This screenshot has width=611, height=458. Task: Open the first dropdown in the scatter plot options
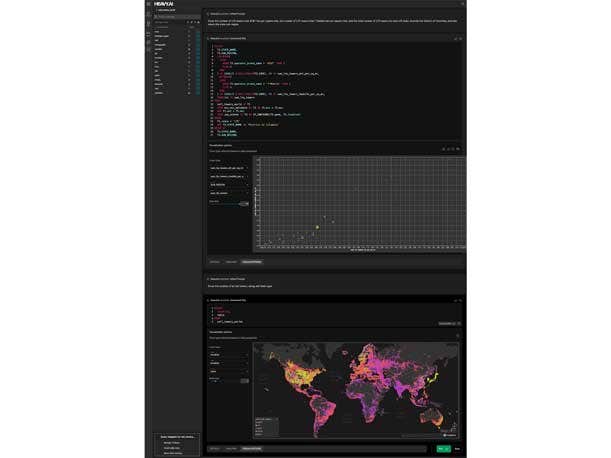tap(229, 168)
